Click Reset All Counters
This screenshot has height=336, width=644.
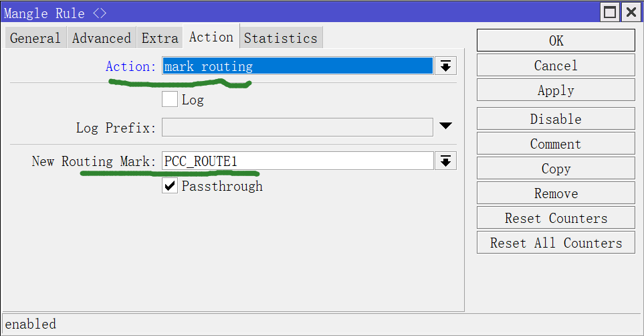[x=556, y=243]
